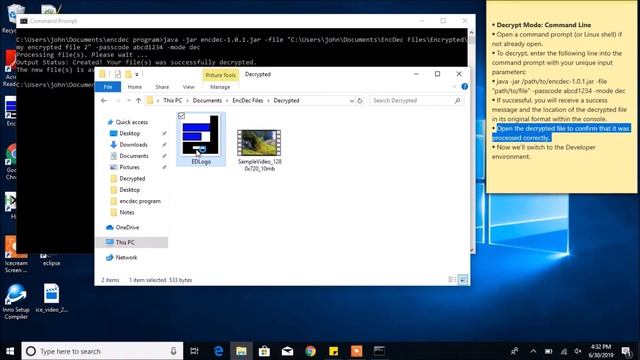Open the Manage tab under Picture Tools
This screenshot has width=640, height=360.
point(220,87)
